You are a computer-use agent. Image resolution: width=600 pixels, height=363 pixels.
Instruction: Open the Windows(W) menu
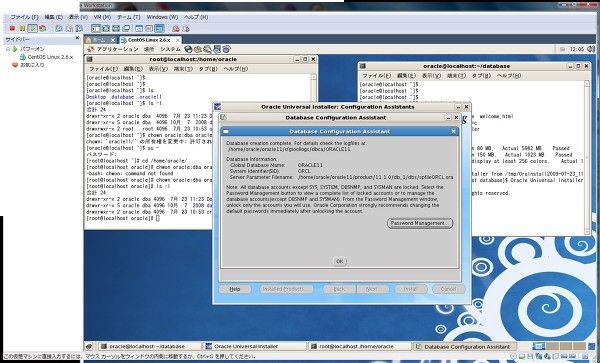tap(162, 17)
